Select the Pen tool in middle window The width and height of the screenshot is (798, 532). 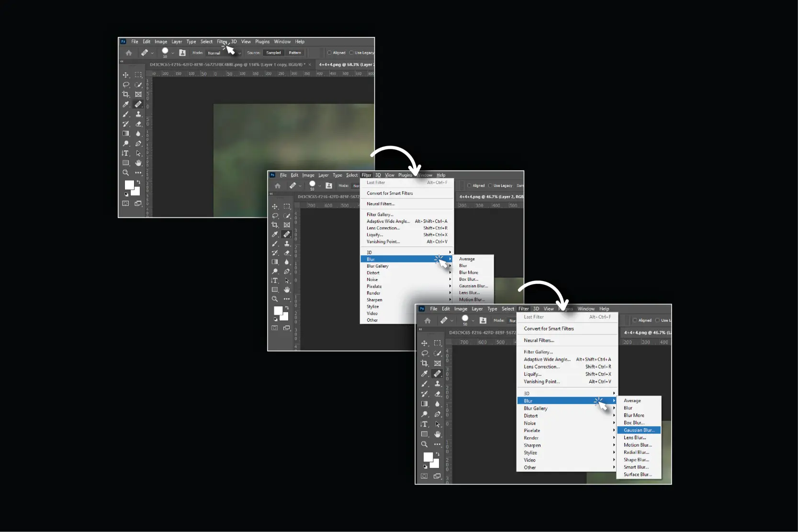tap(287, 272)
